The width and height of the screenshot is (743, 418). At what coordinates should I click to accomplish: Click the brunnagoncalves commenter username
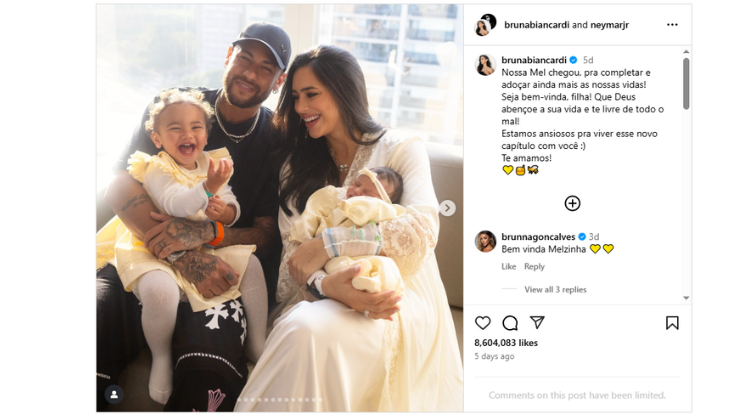tap(538, 236)
